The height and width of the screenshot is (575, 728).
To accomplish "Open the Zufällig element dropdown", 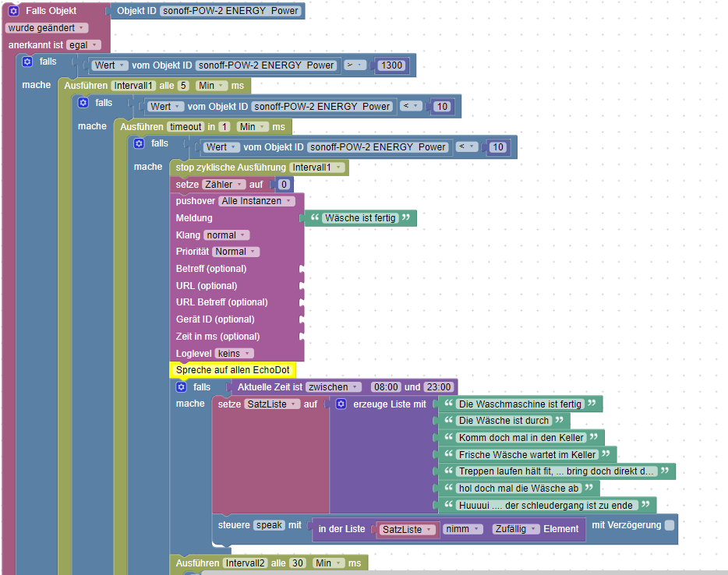I will [x=516, y=529].
